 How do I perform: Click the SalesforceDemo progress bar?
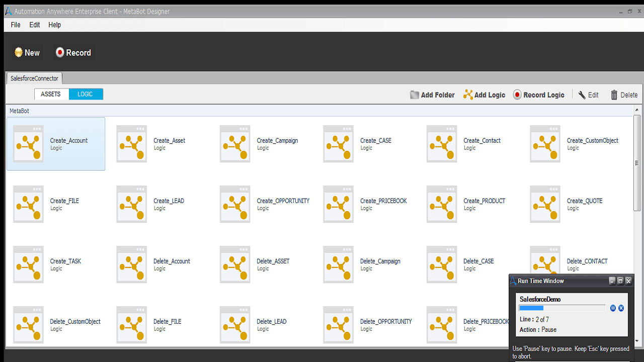point(562,308)
